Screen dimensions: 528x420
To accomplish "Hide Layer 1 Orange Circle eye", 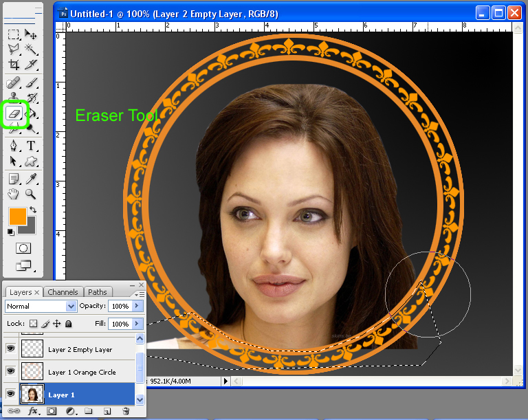I will tap(11, 371).
